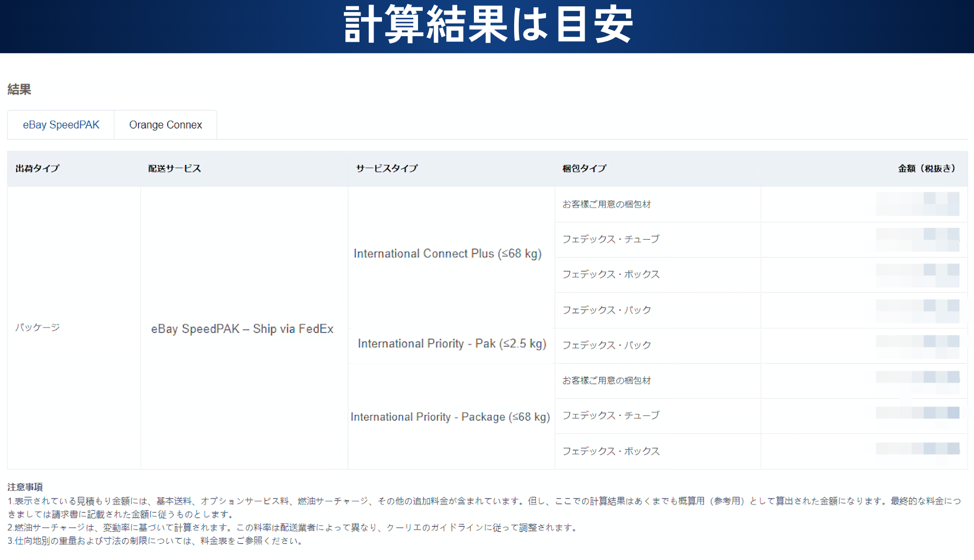Click the 注意事項 heading

point(25,487)
